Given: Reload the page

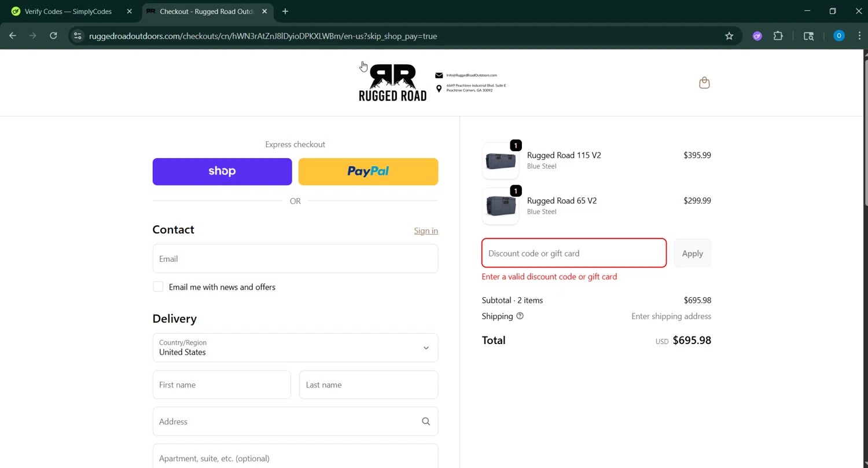Looking at the screenshot, I should pyautogui.click(x=53, y=36).
